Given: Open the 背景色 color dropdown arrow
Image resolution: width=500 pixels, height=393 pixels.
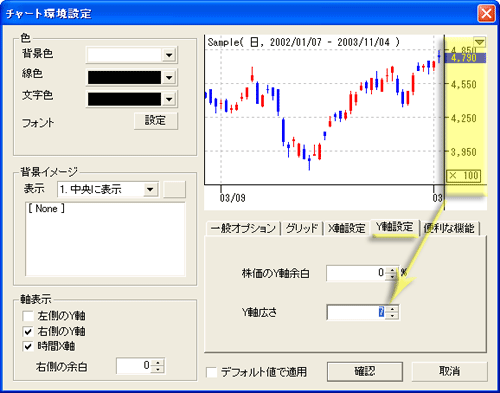Looking at the screenshot, I should (169, 55).
